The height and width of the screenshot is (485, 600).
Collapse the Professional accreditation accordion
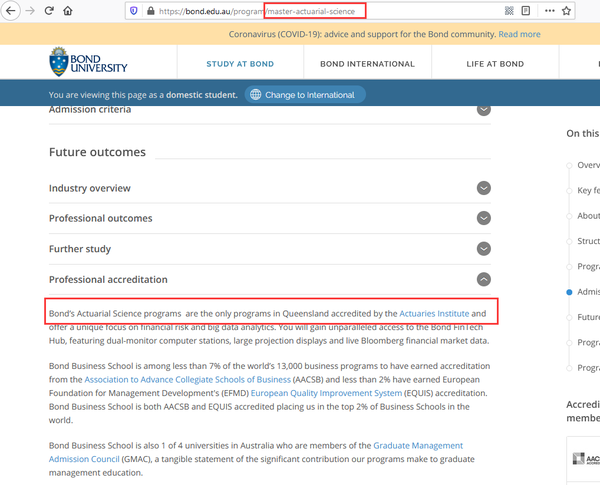point(484,279)
